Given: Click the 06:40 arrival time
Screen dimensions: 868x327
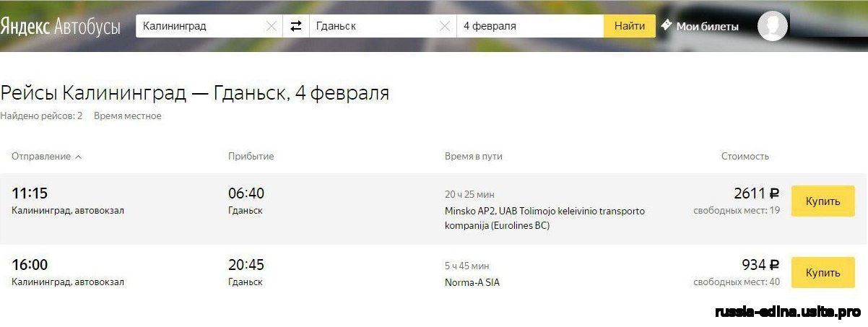Looking at the screenshot, I should coord(246,193).
